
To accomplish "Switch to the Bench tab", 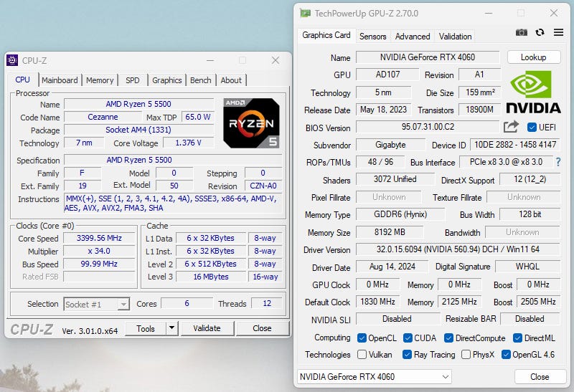I will (x=201, y=80).
